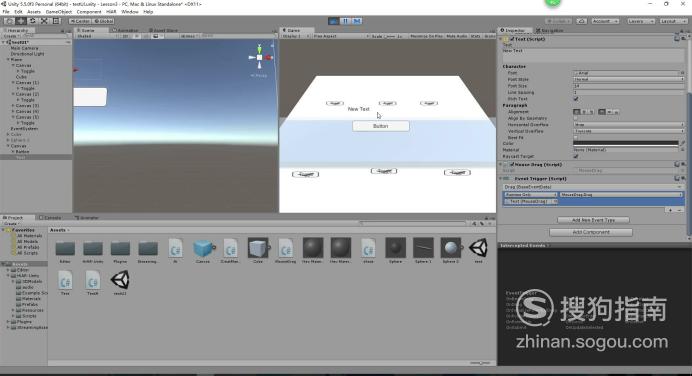Set horizontal alignment to left
Image resolution: width=692 pixels, height=376 pixels.
(576, 112)
